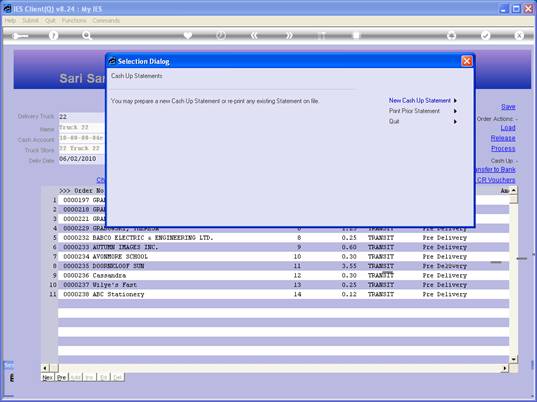Click the Pre button below the grid
The image size is (537, 402).
(62, 377)
